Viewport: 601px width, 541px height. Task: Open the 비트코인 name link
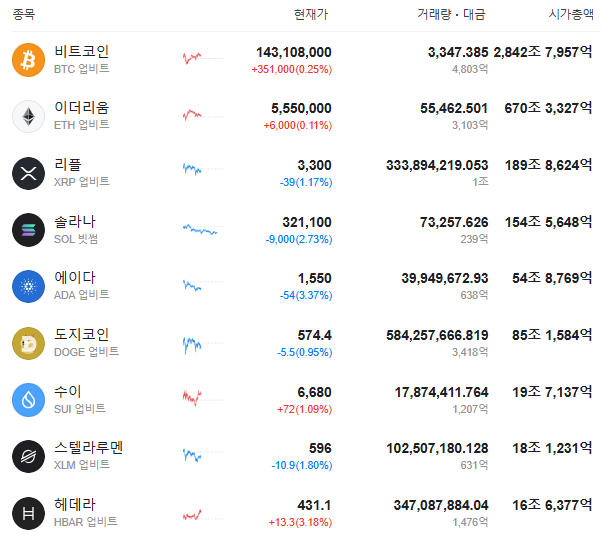[82, 51]
